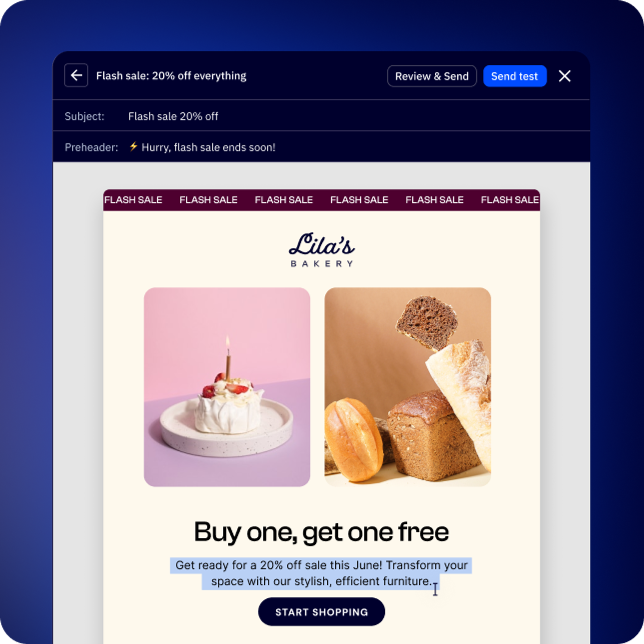The height and width of the screenshot is (644, 644).
Task: Select the campaign title 'Flash sale: 20% off everything'
Action: 171,76
